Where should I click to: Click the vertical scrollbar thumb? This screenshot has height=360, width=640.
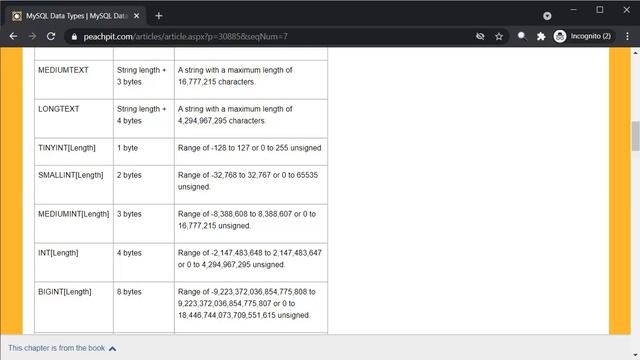(x=635, y=136)
